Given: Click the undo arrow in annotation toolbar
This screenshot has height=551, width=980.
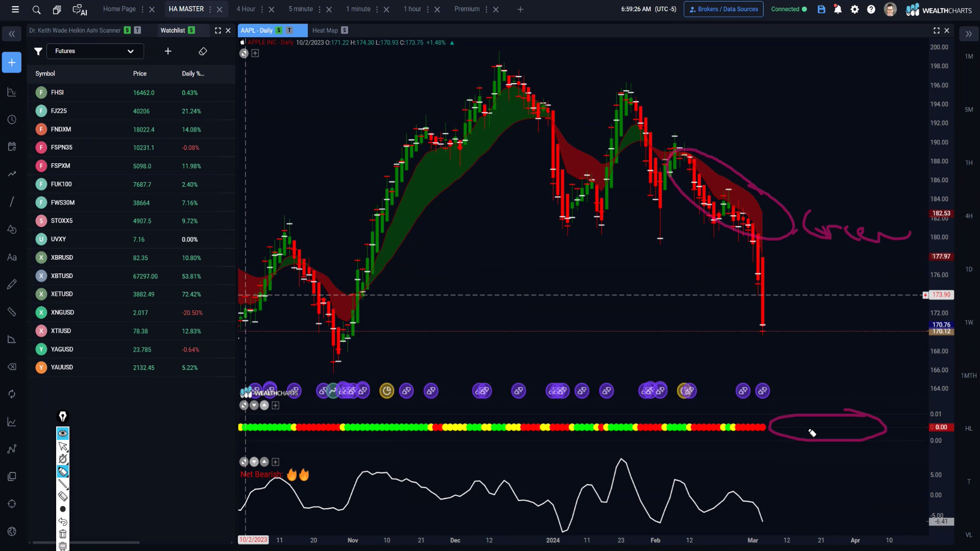Looking at the screenshot, I should tap(63, 521).
